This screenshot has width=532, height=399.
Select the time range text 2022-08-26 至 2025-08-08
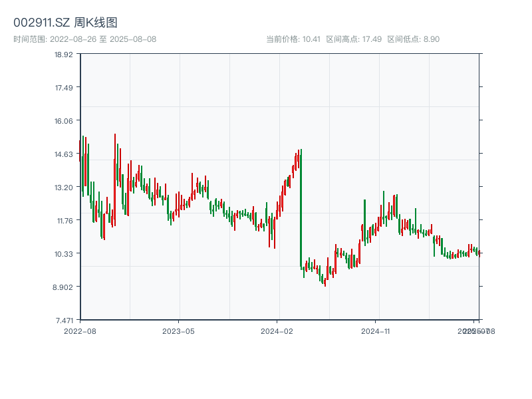[103, 39]
